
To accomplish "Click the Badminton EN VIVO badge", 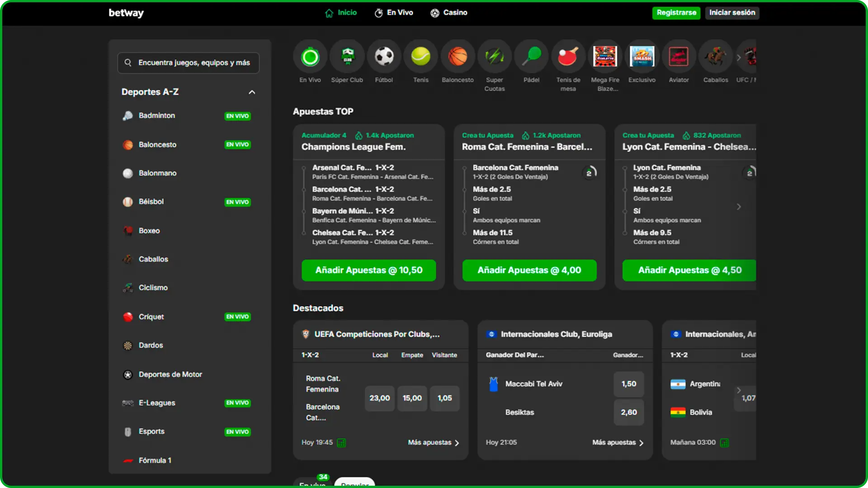I will pyautogui.click(x=237, y=116).
